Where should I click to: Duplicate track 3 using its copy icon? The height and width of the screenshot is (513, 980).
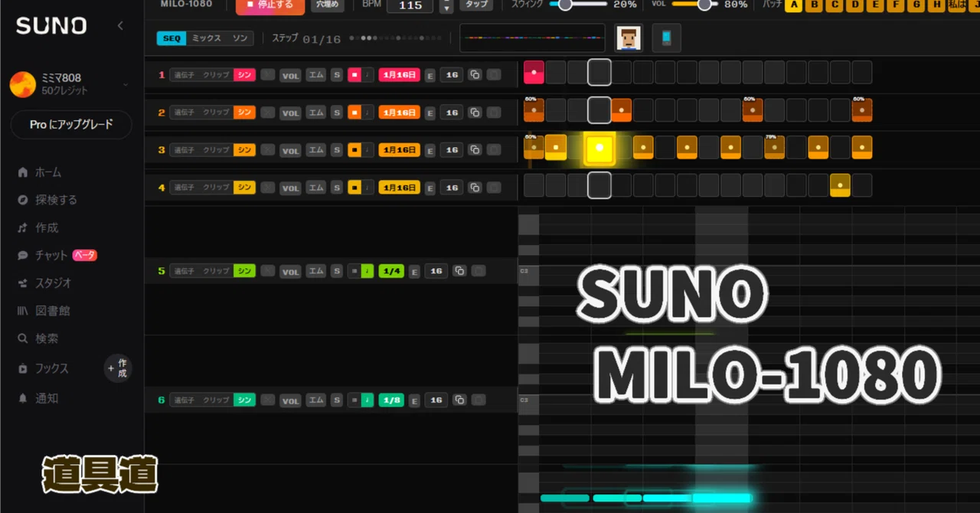click(x=475, y=150)
